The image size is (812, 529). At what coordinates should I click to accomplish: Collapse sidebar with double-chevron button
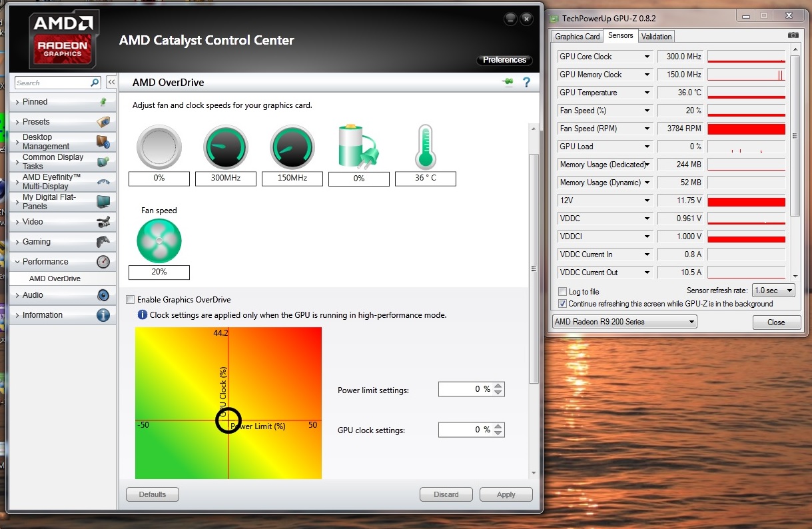[111, 83]
